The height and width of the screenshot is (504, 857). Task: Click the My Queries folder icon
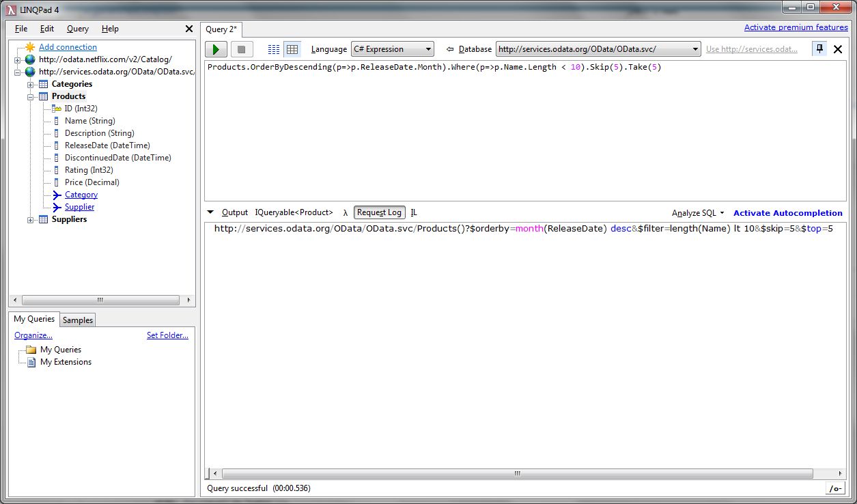[x=30, y=350]
